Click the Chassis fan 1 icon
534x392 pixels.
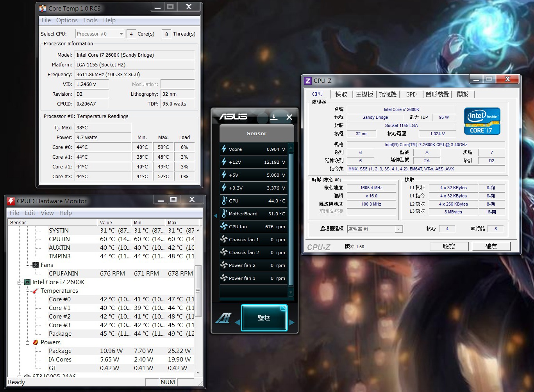click(x=224, y=239)
